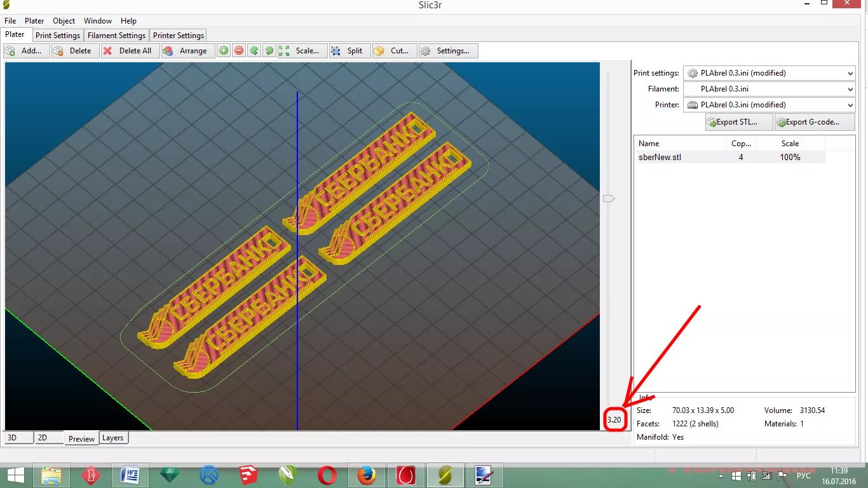
Task: Open the green feather taskbar app
Action: click(288, 475)
